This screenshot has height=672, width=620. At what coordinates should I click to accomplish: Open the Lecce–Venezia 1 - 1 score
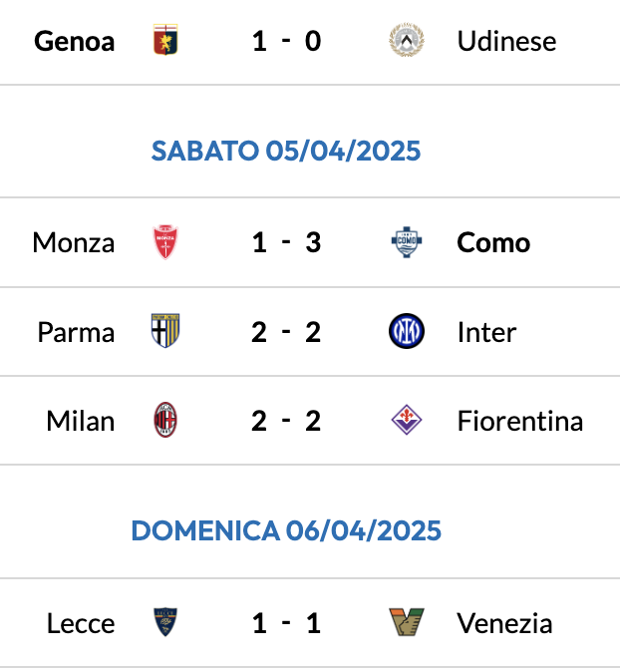286,623
